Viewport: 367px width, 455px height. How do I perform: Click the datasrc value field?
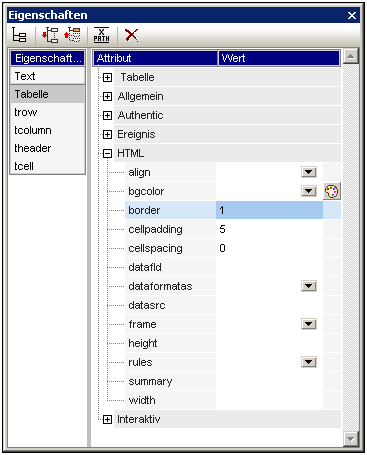point(269,305)
